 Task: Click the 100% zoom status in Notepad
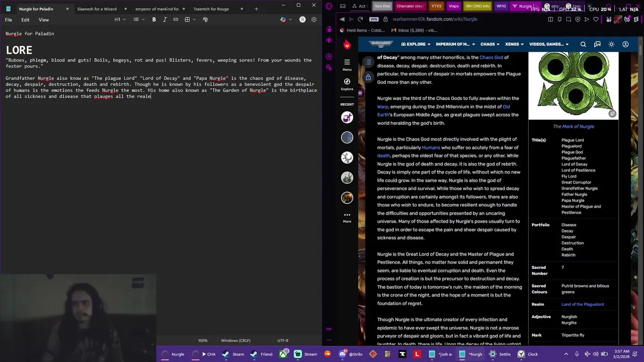tap(203, 340)
